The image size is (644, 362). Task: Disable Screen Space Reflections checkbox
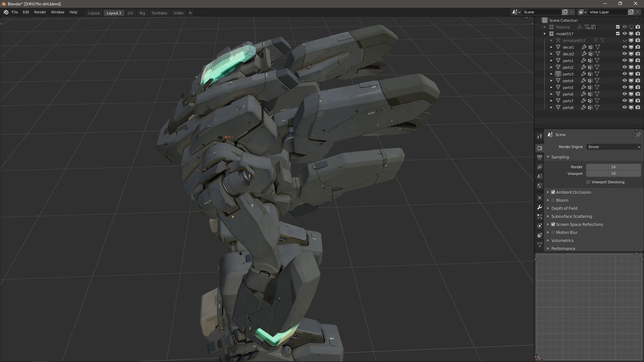click(553, 224)
